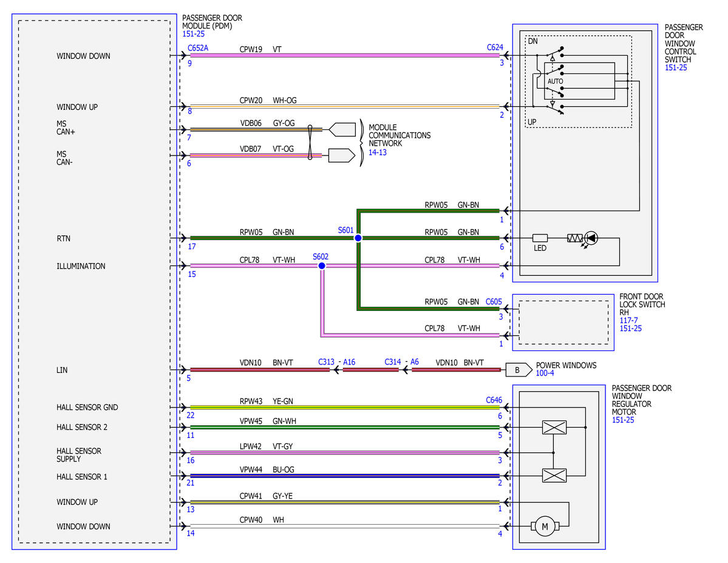Image resolution: width=728 pixels, height=563 pixels.
Task: Click the yellow-green wire line below RPW43
Action: (x=345, y=408)
